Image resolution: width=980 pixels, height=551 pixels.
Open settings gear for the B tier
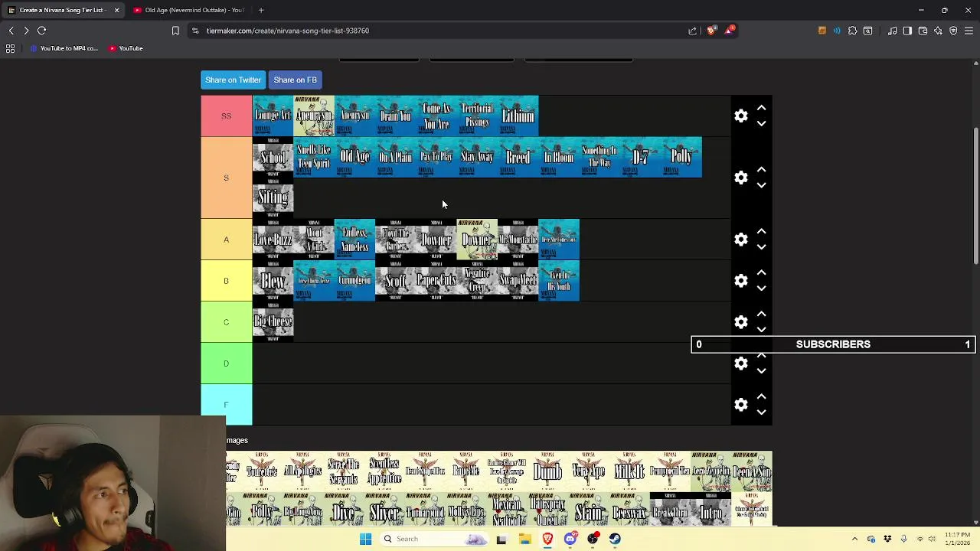741,281
